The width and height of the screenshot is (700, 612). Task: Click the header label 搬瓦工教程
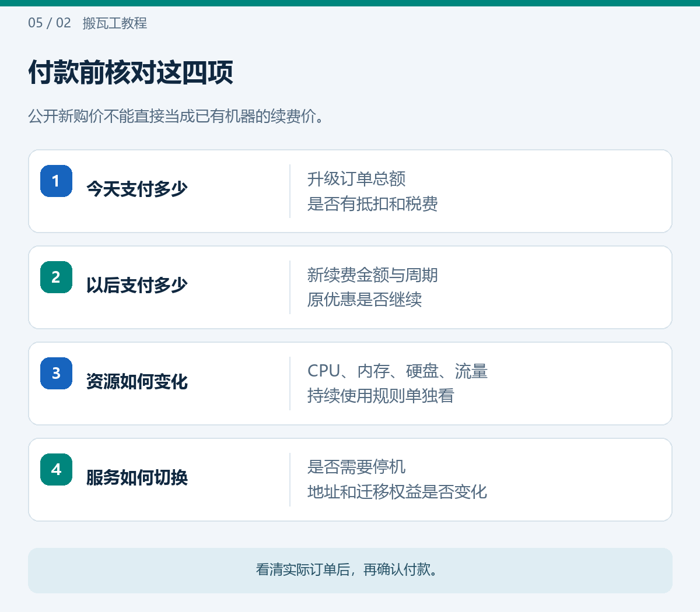115,23
